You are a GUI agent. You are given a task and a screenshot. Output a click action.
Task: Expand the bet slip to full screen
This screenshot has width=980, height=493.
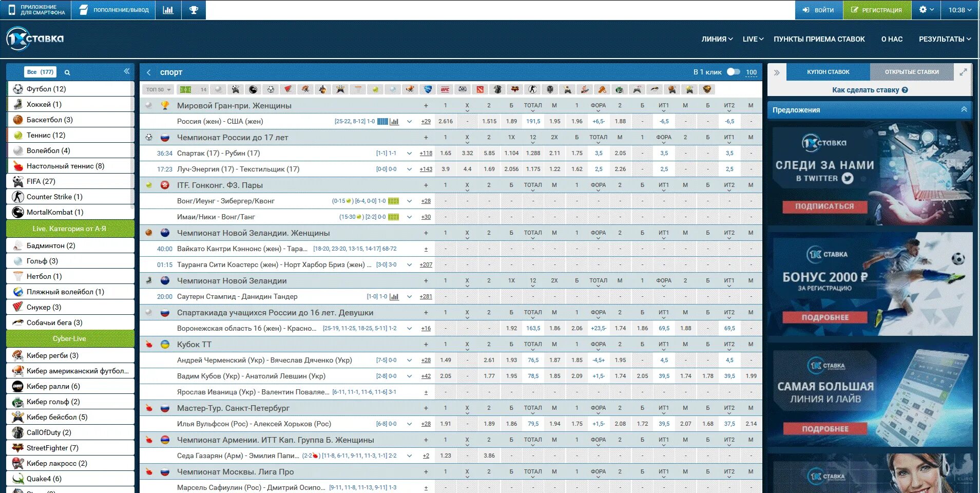pos(963,72)
